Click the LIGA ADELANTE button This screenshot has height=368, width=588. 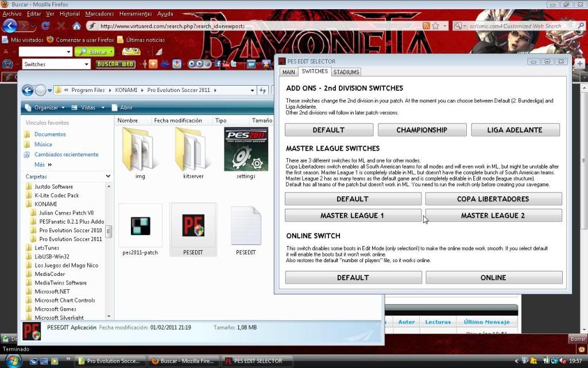coord(515,130)
